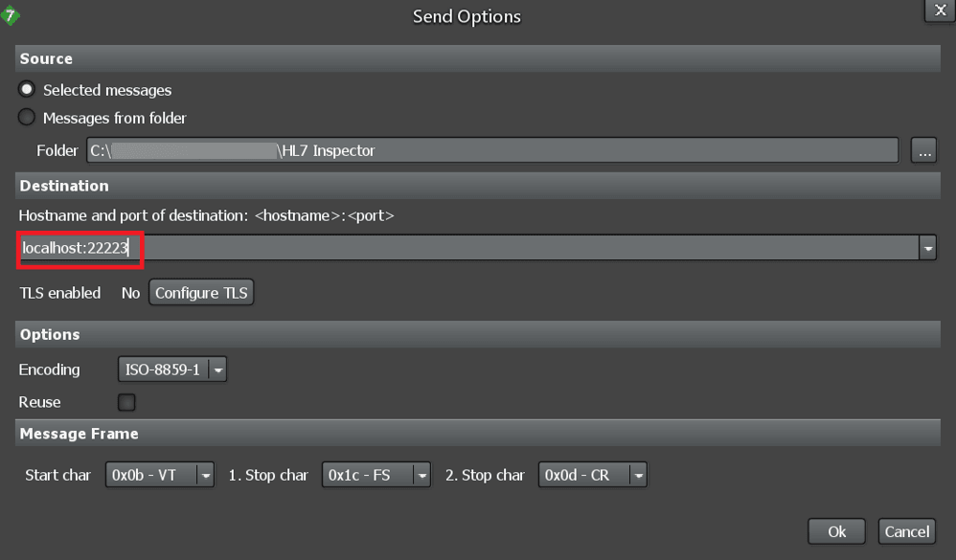
Task: Click the HL7 Inspector icon in the title bar
Action: click(11, 15)
